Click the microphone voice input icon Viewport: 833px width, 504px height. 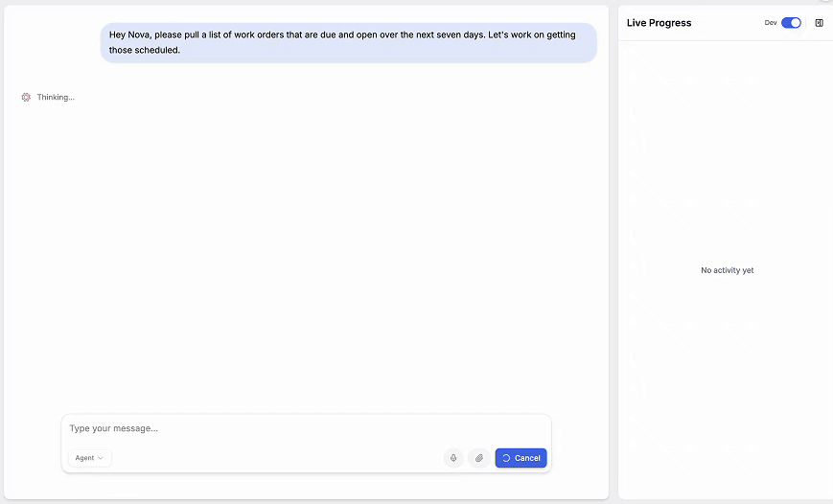[453, 458]
